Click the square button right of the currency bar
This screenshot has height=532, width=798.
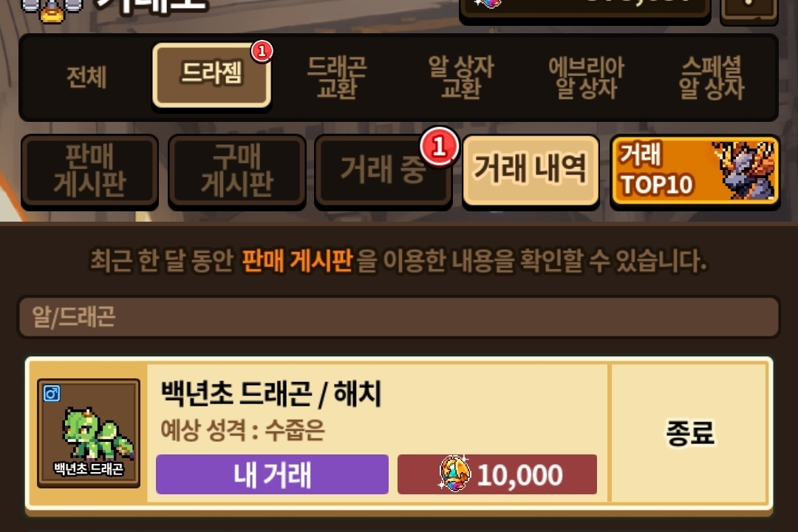(x=748, y=10)
